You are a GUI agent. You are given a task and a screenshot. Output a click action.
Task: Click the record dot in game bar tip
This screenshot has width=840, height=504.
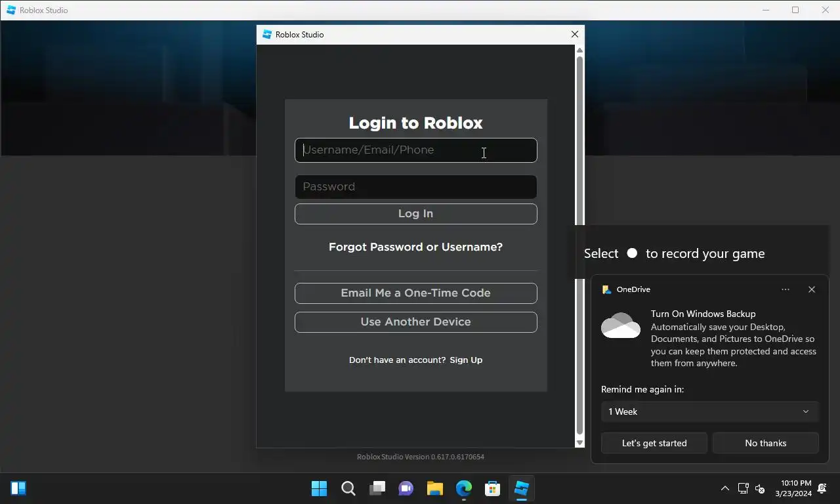(x=632, y=253)
